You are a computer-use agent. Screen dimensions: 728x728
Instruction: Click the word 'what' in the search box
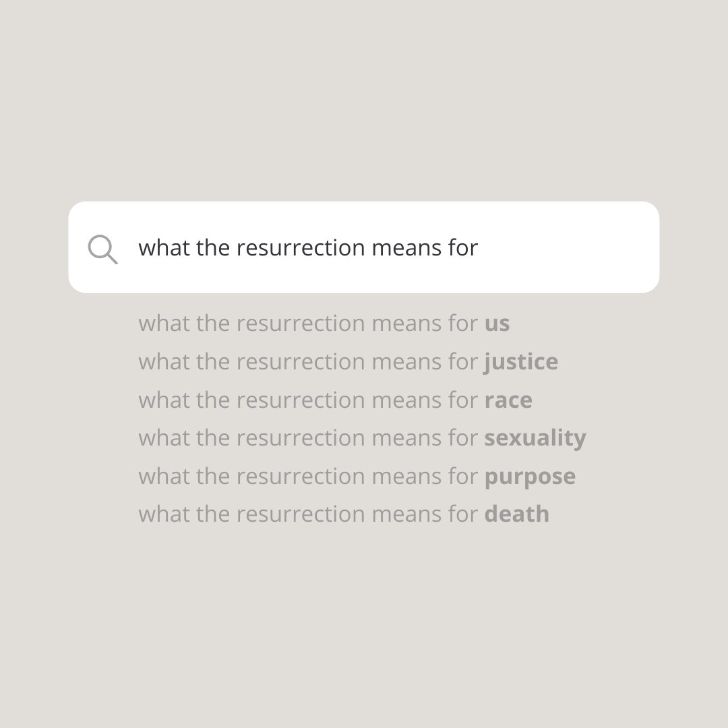coord(164,247)
